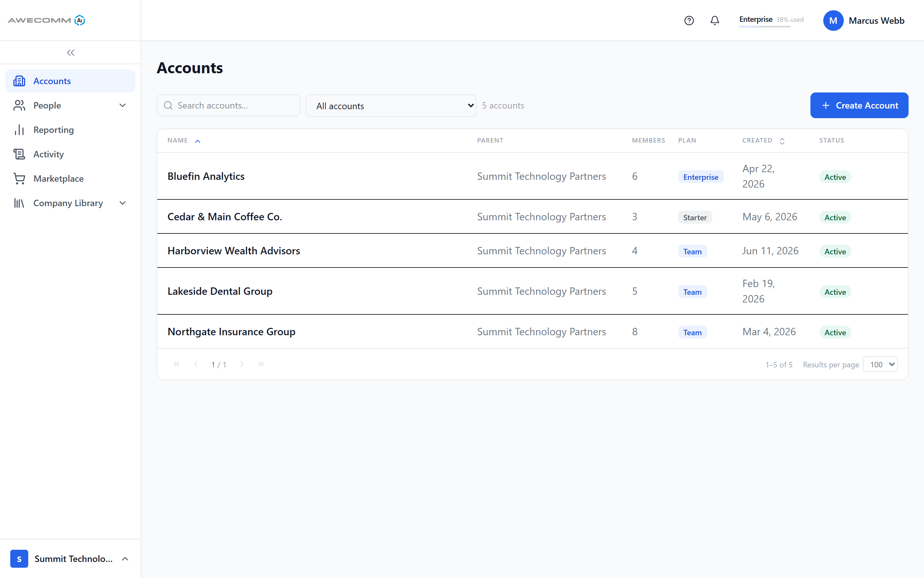
Task: Open the Company Library section
Action: click(x=70, y=203)
